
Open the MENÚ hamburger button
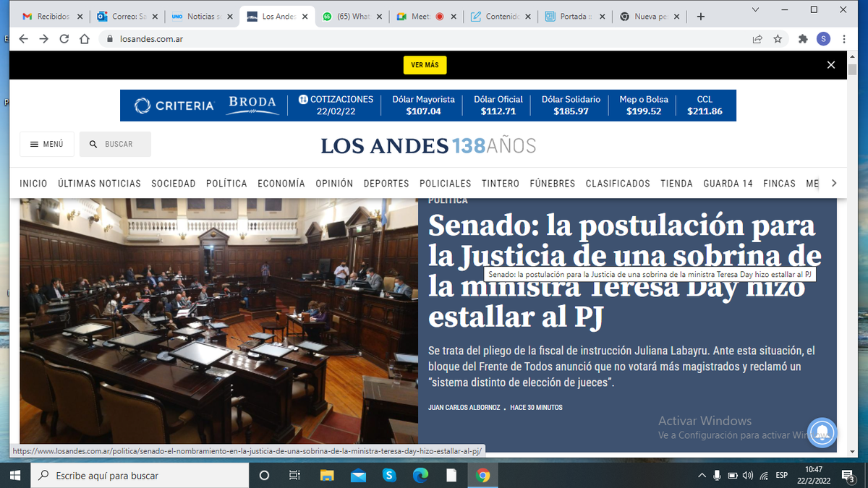pyautogui.click(x=46, y=144)
